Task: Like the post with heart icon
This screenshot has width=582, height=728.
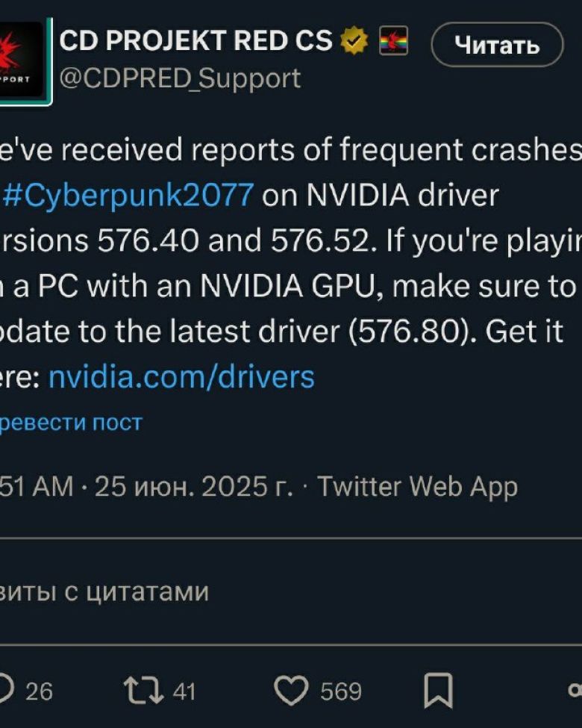Action: click(x=291, y=691)
